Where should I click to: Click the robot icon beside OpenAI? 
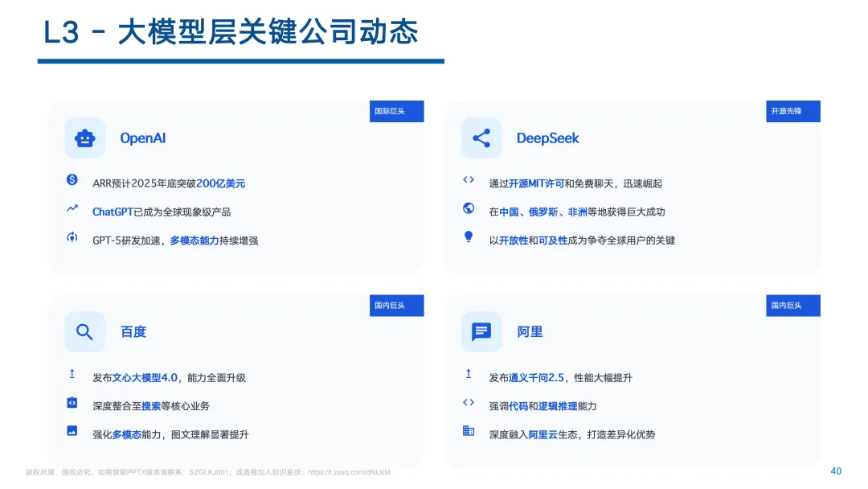coord(84,138)
